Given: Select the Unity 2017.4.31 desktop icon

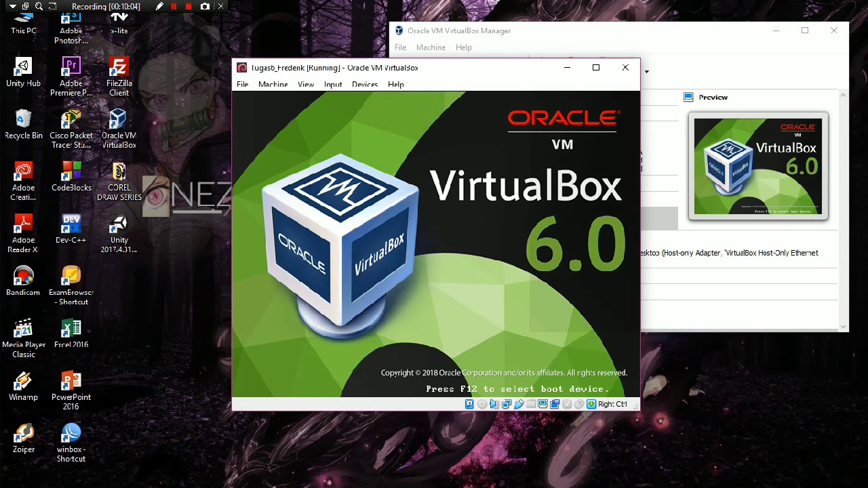Looking at the screenshot, I should 119,234.
